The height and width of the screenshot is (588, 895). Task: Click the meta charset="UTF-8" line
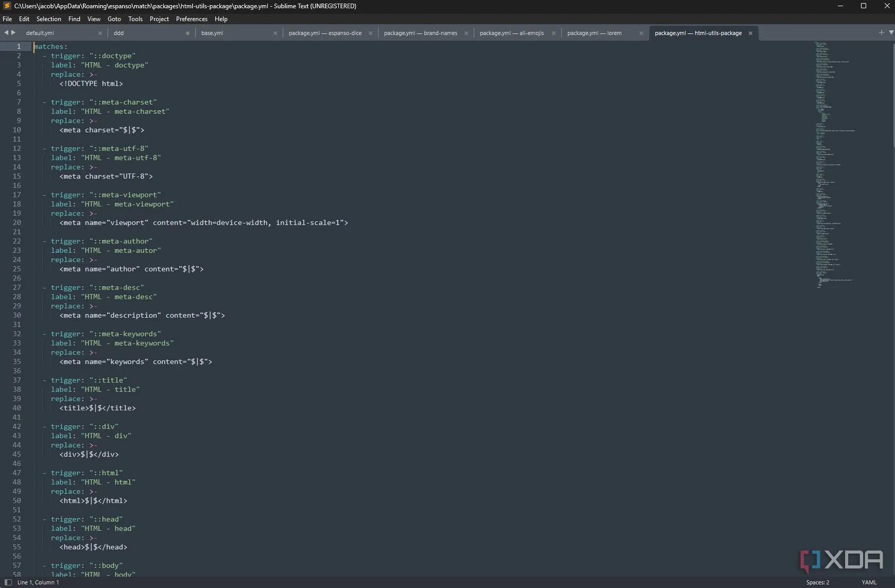pos(106,176)
